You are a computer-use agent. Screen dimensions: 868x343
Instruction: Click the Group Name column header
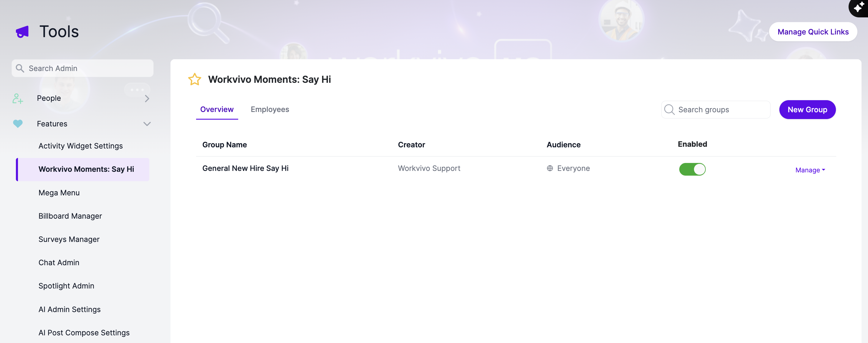point(224,145)
